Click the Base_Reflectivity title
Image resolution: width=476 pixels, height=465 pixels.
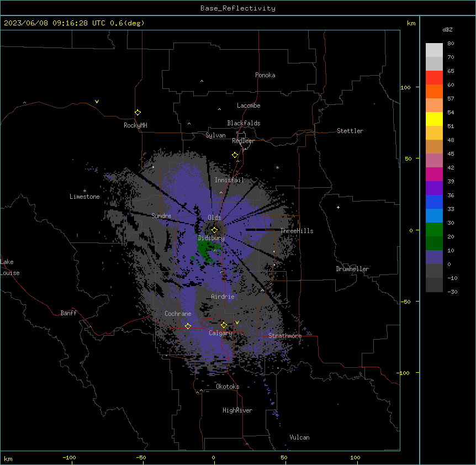(x=238, y=8)
